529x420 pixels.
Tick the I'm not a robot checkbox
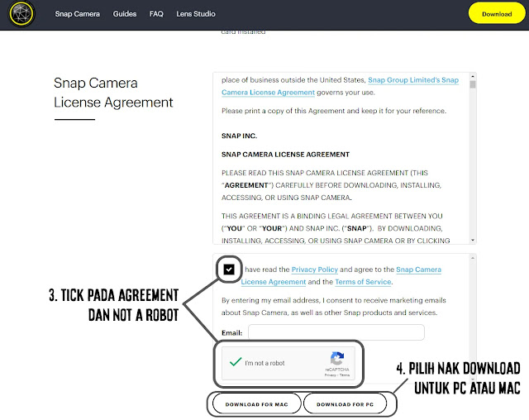(x=236, y=362)
